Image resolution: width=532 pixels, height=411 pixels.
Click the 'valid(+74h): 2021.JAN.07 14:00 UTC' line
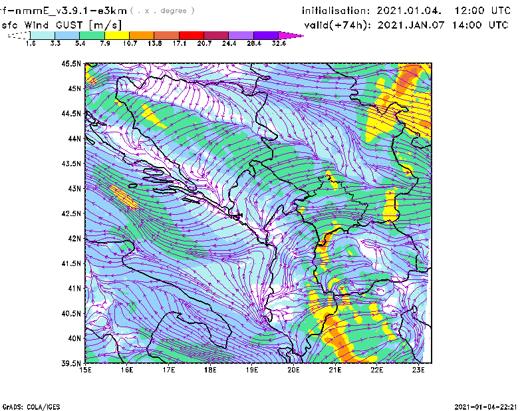click(406, 25)
